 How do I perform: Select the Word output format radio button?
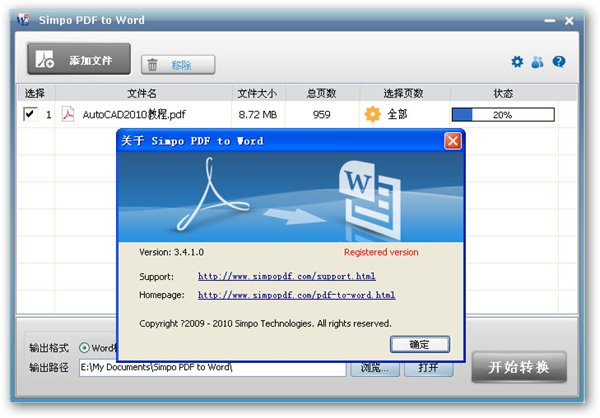pyautogui.click(x=84, y=348)
